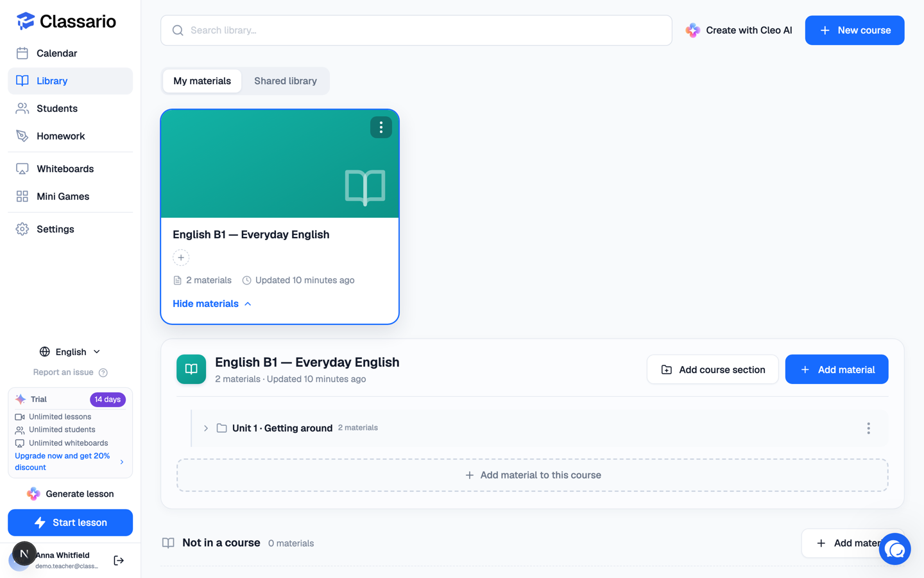The width and height of the screenshot is (924, 578).
Task: Open the Upgrade now discount link
Action: pyautogui.click(x=69, y=462)
